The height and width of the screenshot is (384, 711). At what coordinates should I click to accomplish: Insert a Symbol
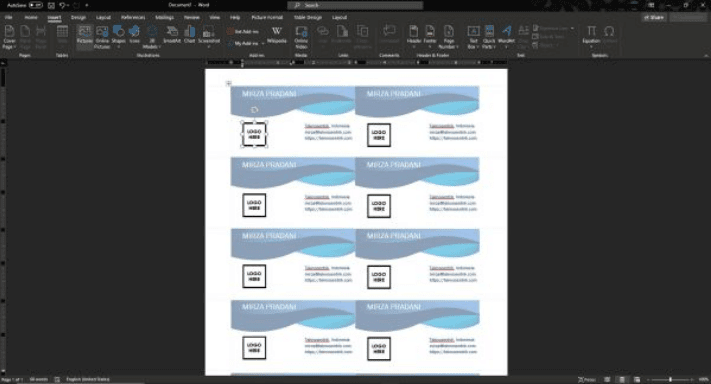click(609, 34)
